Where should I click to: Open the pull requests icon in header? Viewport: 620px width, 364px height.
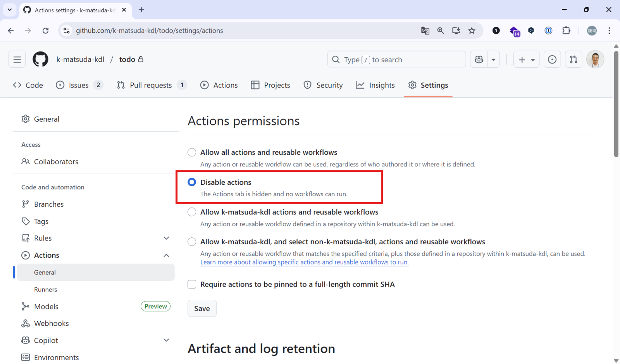click(x=573, y=60)
